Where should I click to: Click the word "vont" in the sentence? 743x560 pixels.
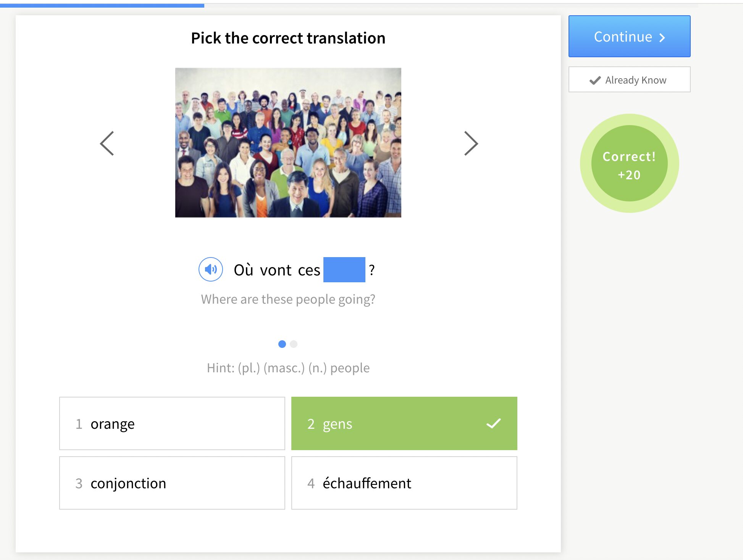[x=276, y=270]
